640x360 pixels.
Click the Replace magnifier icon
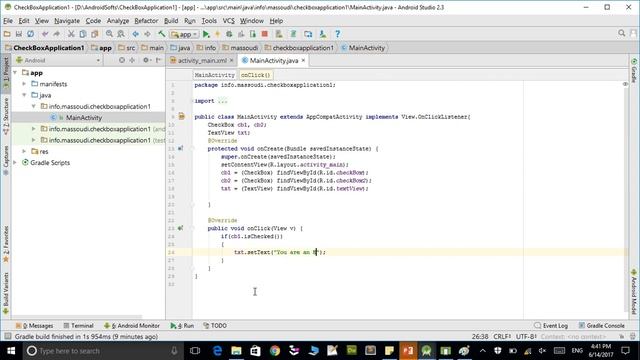pos(121,34)
